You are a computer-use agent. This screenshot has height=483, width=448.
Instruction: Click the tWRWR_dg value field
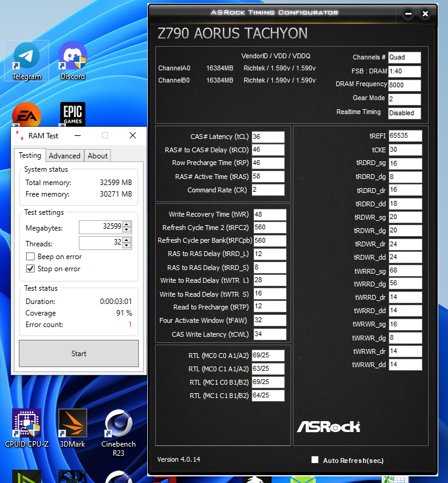click(405, 338)
